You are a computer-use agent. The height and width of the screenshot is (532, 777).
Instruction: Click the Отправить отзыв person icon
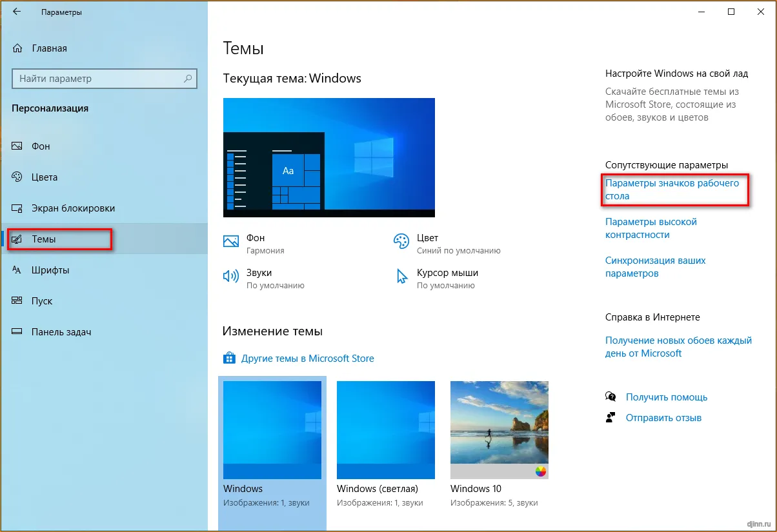[x=610, y=417]
